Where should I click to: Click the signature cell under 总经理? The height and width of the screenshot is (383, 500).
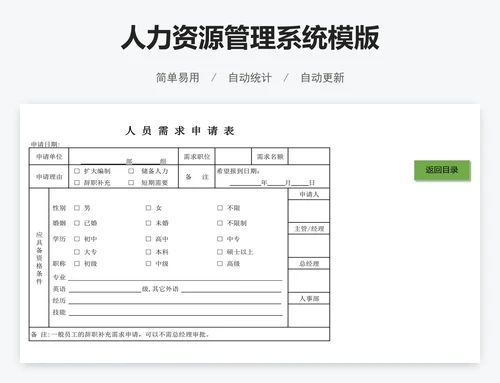[x=309, y=281]
